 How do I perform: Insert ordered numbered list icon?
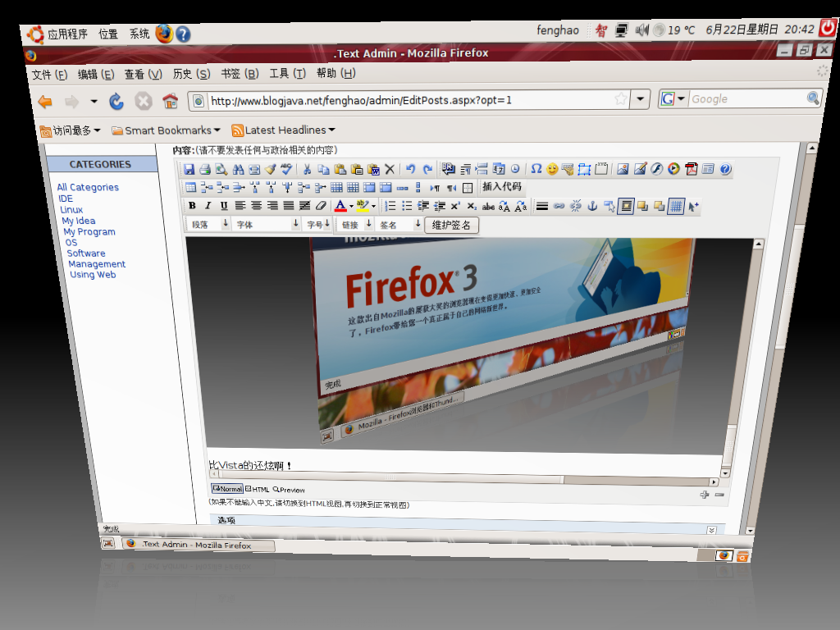tap(390, 206)
